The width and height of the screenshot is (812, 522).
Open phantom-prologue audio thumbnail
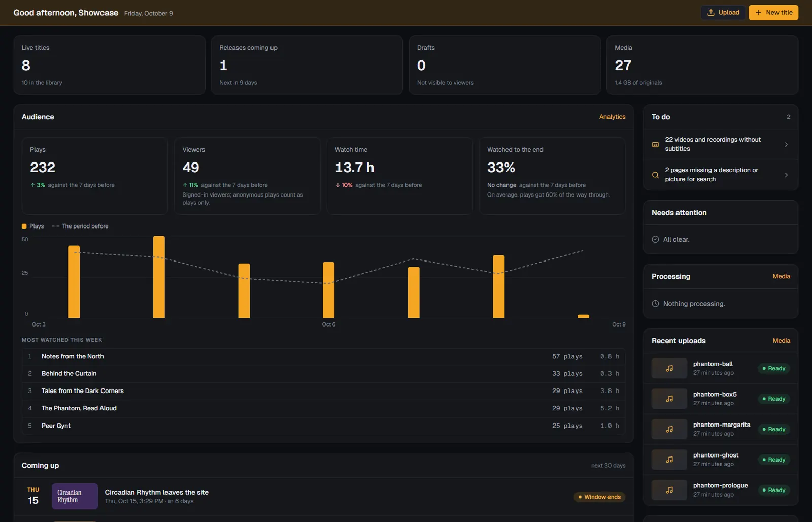click(669, 490)
